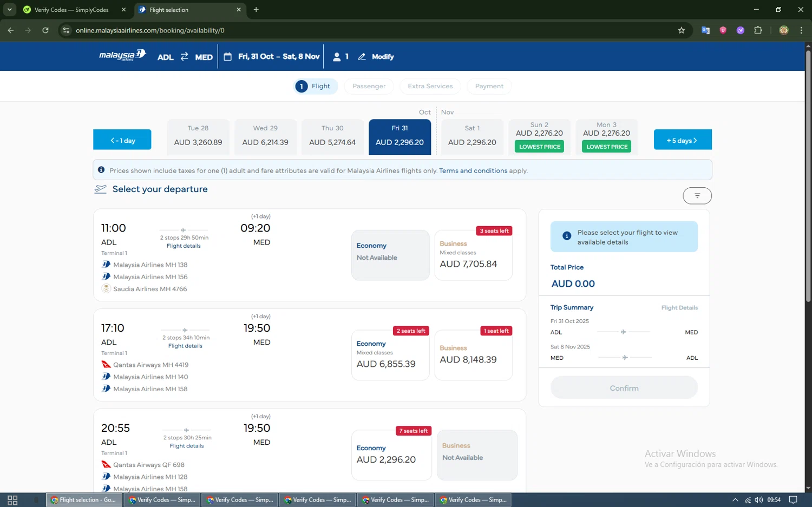Click the address bar URL field
The width and height of the screenshot is (812, 507).
coord(374,30)
